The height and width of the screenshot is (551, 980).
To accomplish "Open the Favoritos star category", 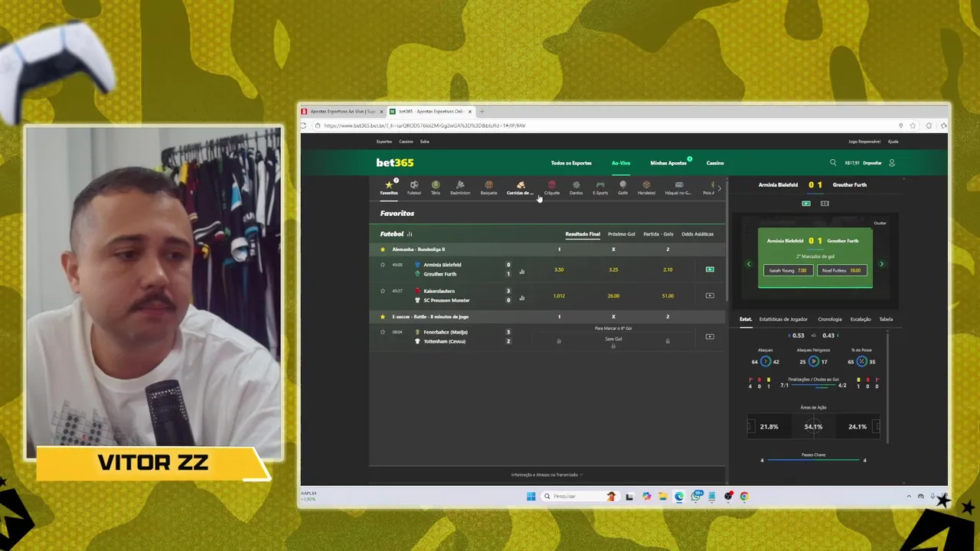I will [389, 187].
